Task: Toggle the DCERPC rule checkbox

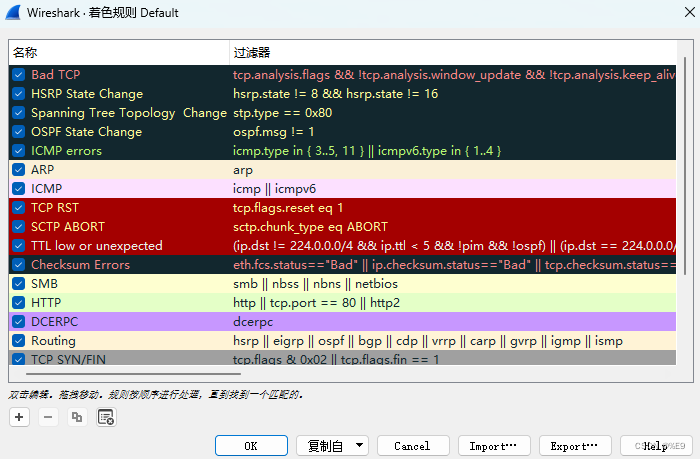Action: click(x=18, y=321)
